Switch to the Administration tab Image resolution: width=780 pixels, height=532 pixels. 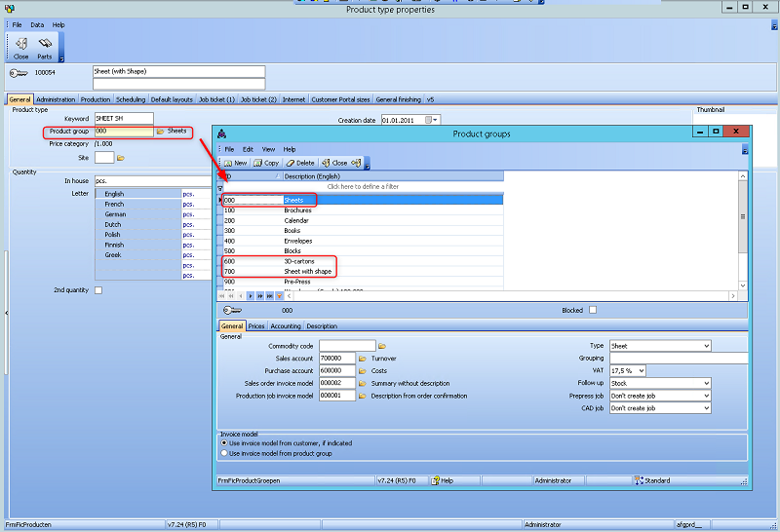56,99
